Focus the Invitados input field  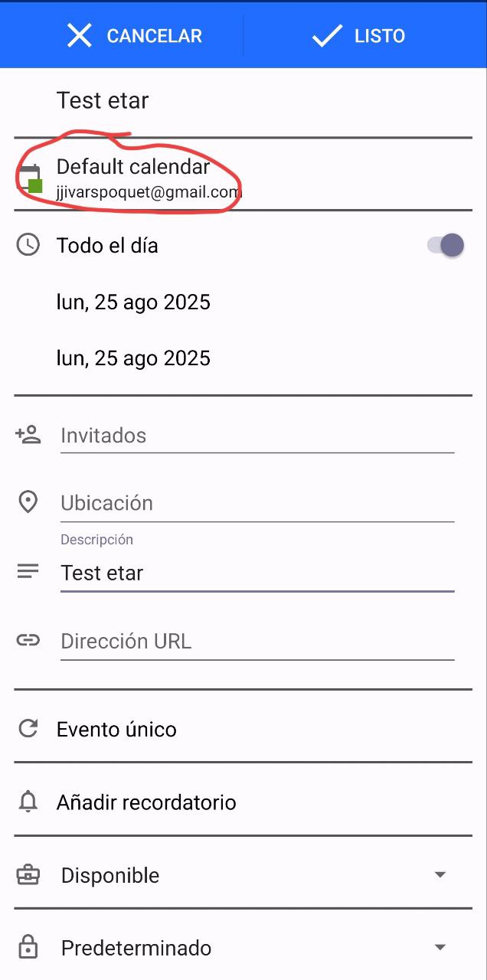pos(257,436)
